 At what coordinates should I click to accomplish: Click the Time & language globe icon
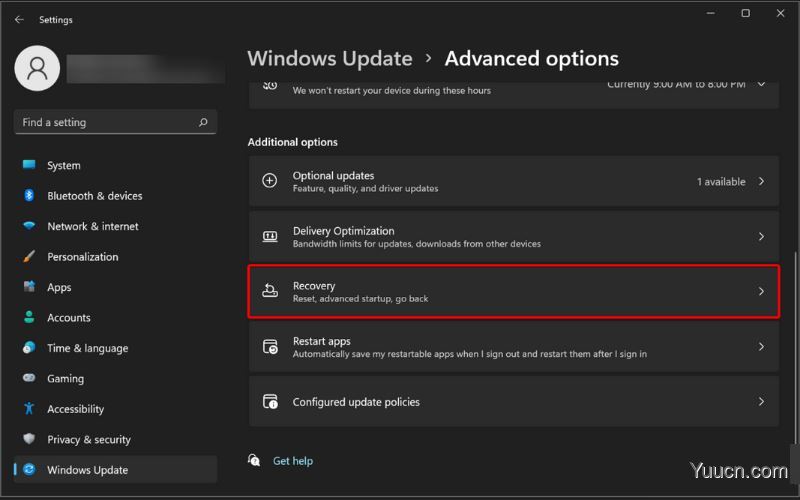29,347
